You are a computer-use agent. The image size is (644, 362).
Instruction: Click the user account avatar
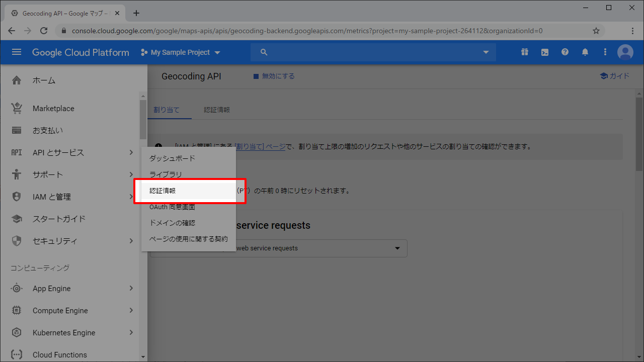click(x=625, y=52)
